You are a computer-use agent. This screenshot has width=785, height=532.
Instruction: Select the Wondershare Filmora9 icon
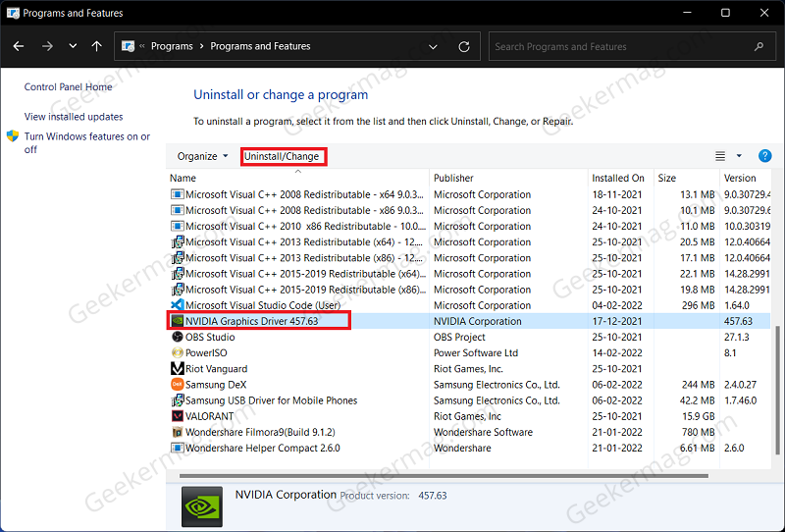tap(178, 432)
